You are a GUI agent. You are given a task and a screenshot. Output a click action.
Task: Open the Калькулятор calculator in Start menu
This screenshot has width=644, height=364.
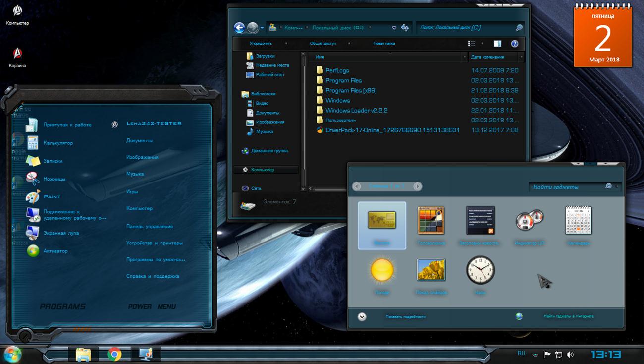click(x=58, y=143)
